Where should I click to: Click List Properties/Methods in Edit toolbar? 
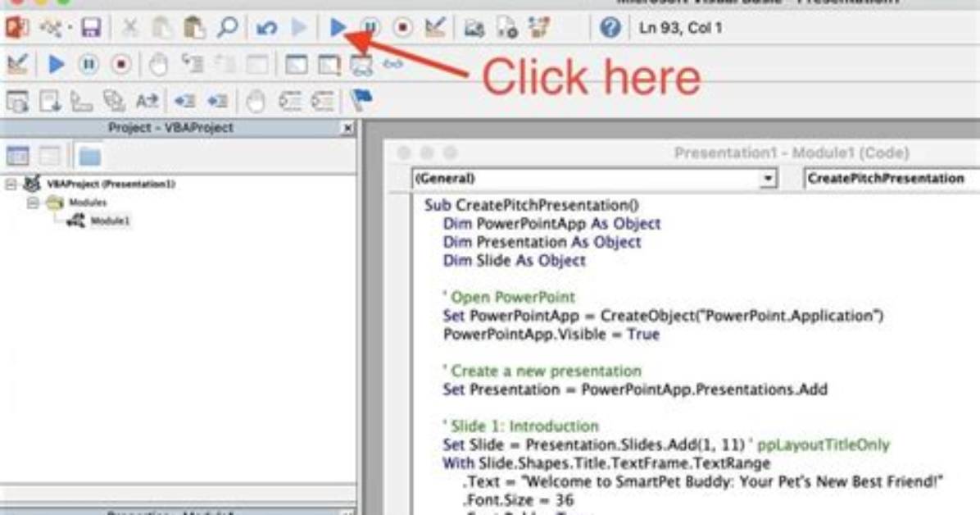pos(17,101)
